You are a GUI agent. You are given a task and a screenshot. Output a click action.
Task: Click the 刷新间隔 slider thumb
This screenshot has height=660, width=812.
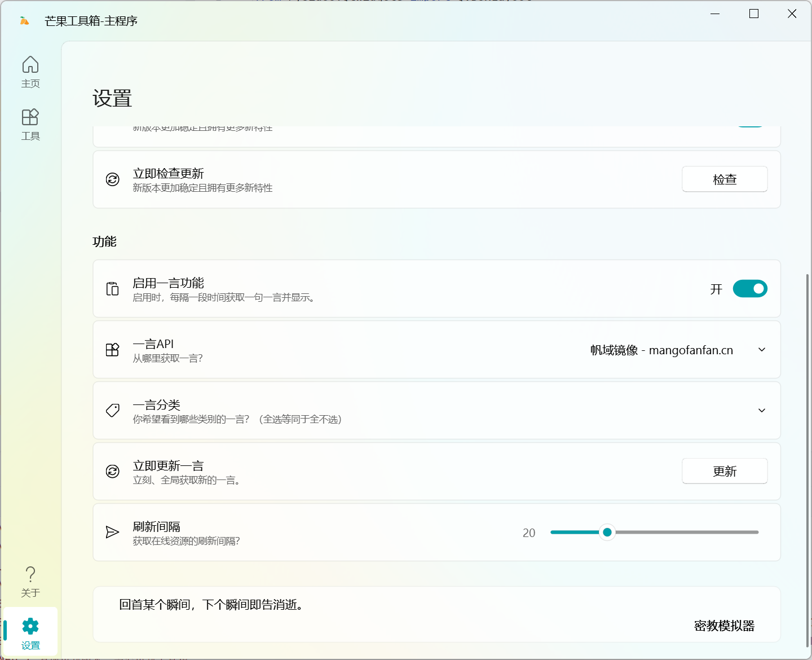point(607,533)
